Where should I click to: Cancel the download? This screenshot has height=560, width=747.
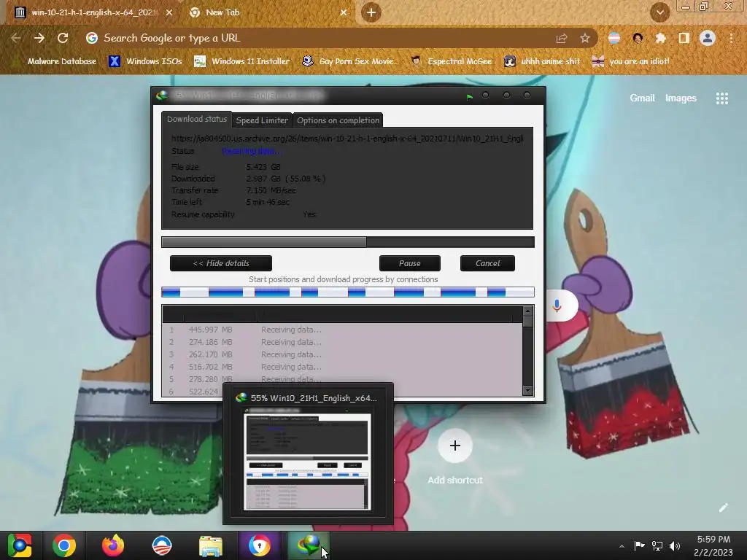pyautogui.click(x=487, y=263)
